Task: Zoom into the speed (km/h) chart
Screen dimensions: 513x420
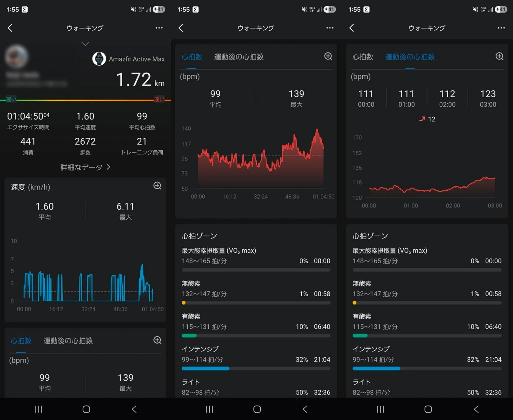Action: 157,186
